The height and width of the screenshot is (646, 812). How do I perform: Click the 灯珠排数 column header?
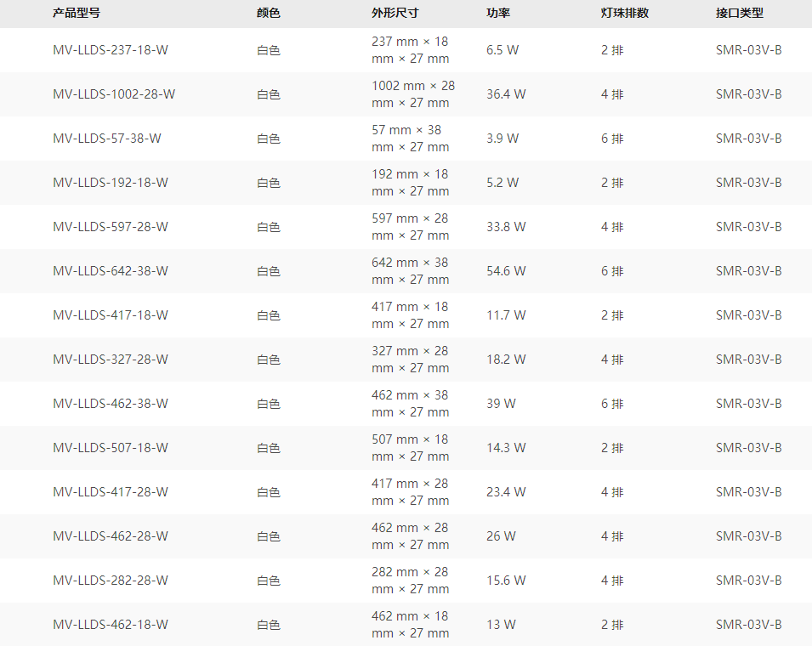click(625, 14)
